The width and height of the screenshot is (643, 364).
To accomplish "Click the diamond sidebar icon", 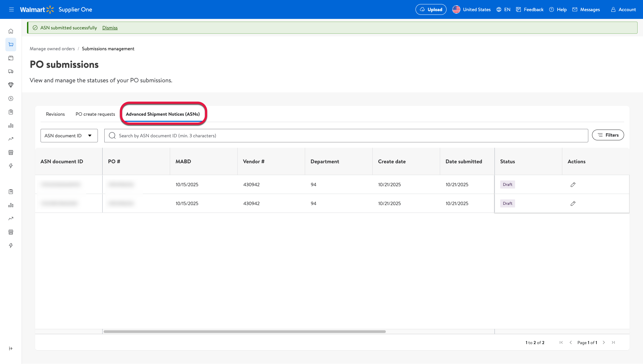I will (11, 85).
